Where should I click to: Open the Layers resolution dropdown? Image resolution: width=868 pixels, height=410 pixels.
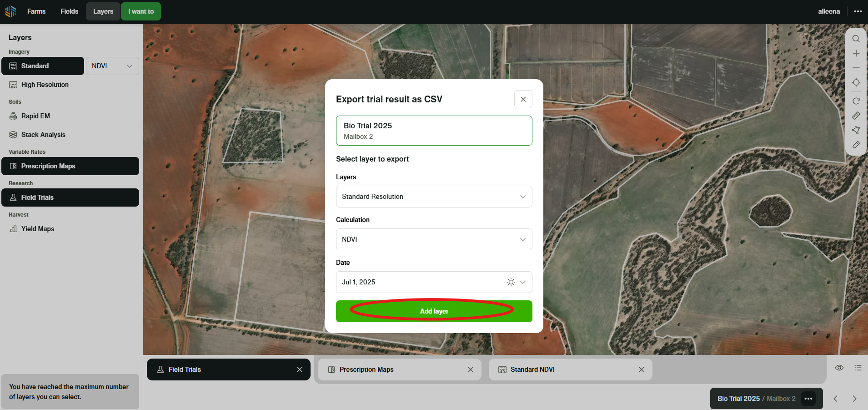[434, 197]
